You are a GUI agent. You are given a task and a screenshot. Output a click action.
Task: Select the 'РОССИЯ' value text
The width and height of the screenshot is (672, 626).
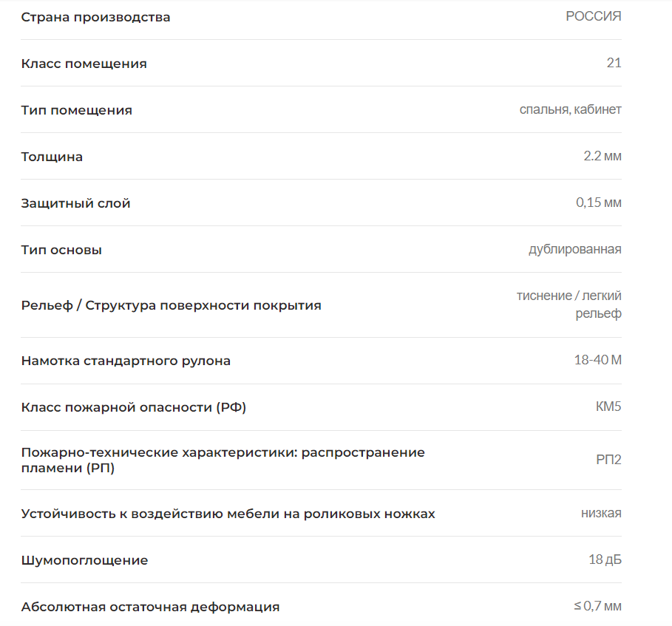[x=594, y=16]
